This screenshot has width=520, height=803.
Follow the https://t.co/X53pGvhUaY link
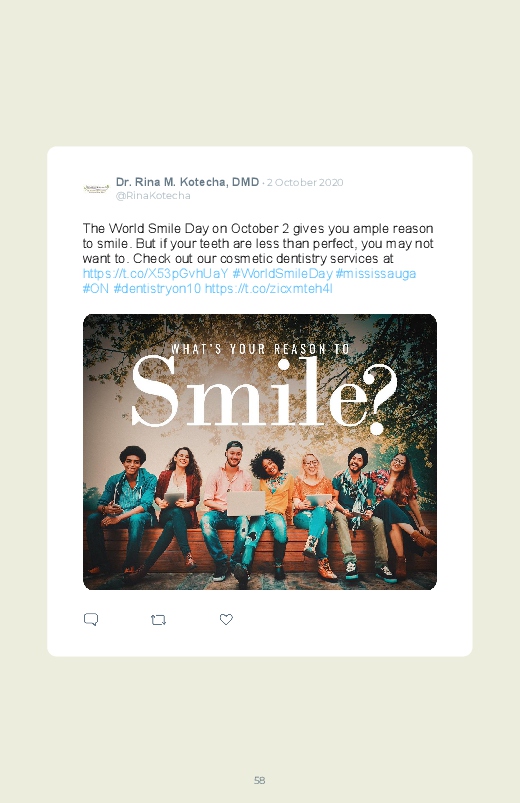(x=155, y=273)
